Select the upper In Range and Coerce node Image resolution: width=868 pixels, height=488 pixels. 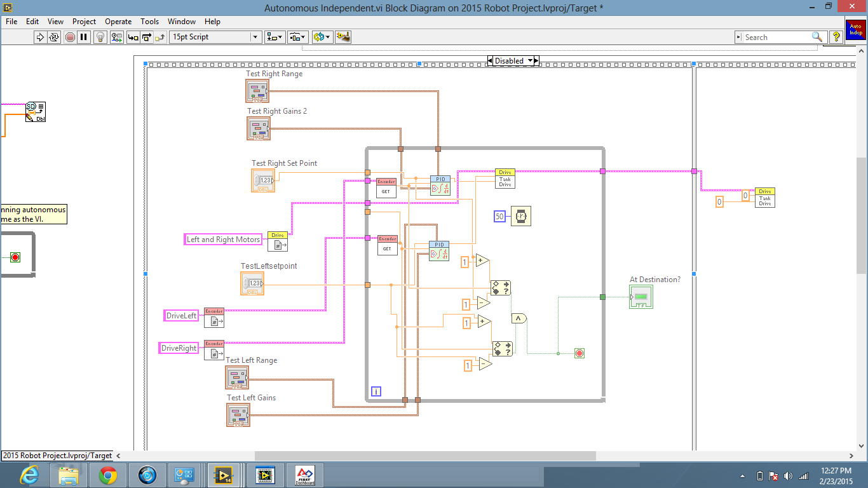[x=501, y=288]
